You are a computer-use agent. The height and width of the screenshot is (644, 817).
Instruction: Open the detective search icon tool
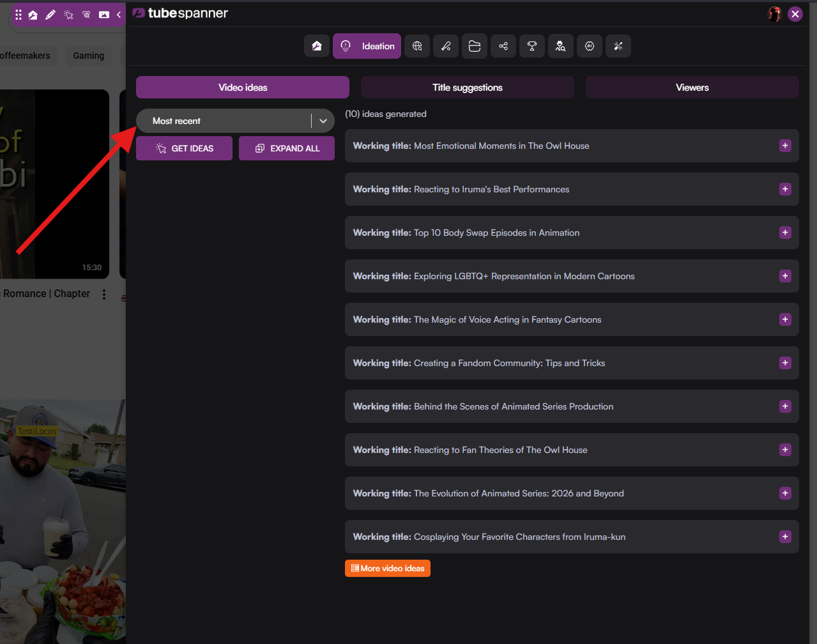point(561,46)
